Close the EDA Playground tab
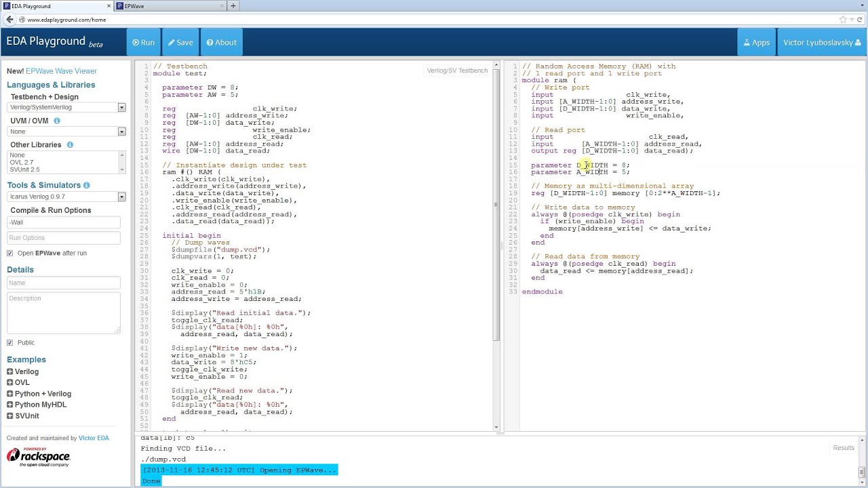 coord(109,6)
